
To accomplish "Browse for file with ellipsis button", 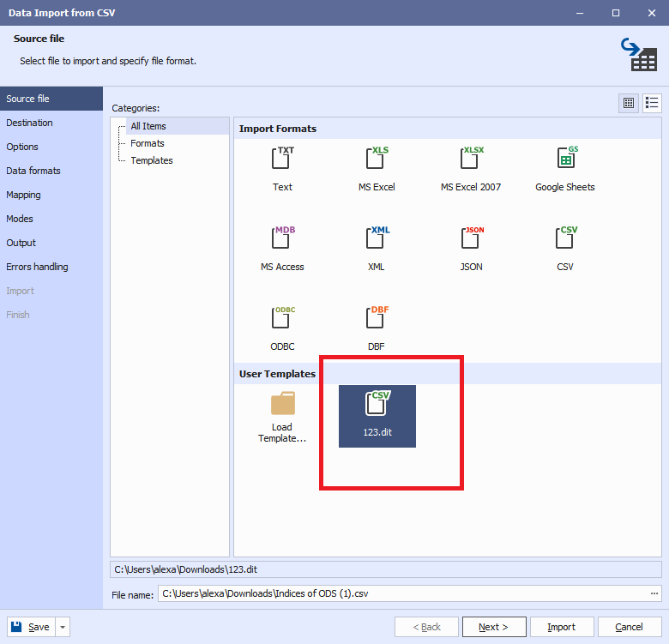I will (x=654, y=593).
